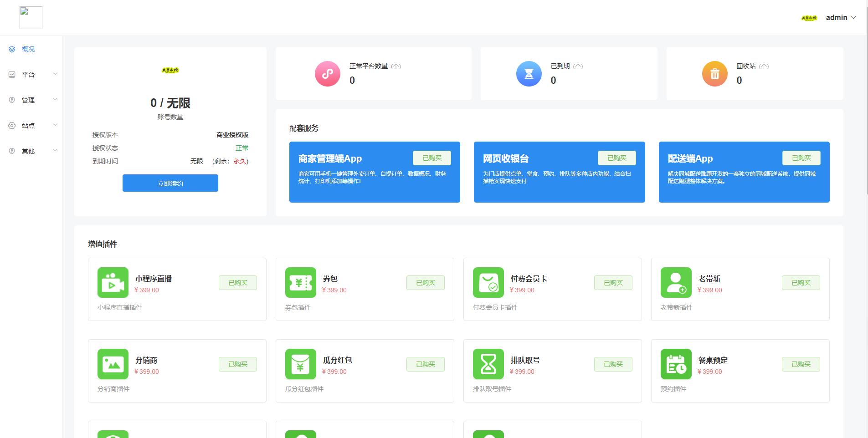Screen dimensions: 868x438
Task: Click 已购买 for 小程序直播 plugin
Action: coord(238,283)
